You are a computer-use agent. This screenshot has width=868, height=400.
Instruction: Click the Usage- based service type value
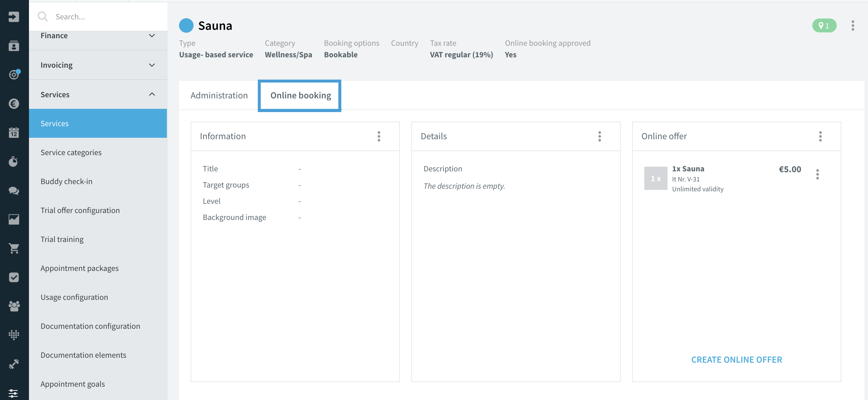216,54
